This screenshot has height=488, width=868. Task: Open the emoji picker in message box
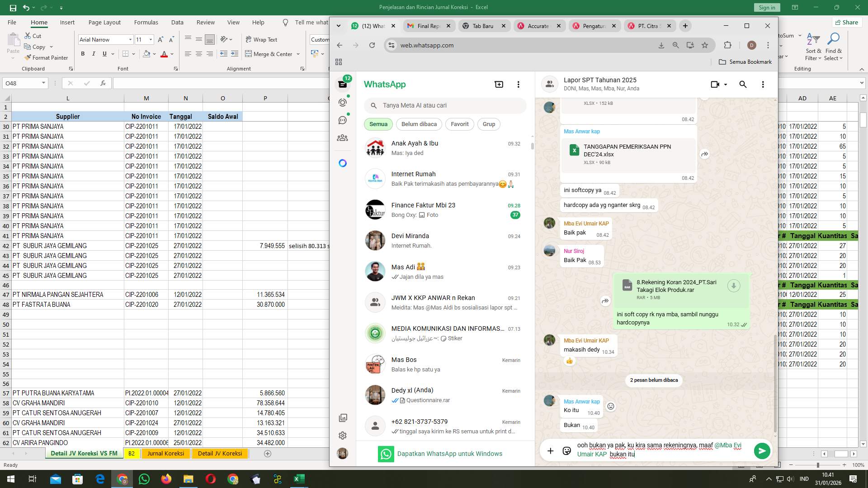click(566, 450)
